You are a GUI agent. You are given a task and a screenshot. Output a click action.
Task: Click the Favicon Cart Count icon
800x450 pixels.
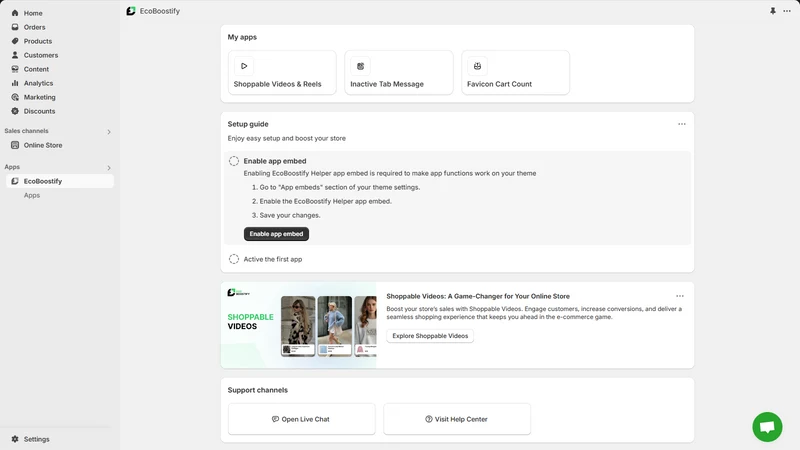tap(477, 66)
